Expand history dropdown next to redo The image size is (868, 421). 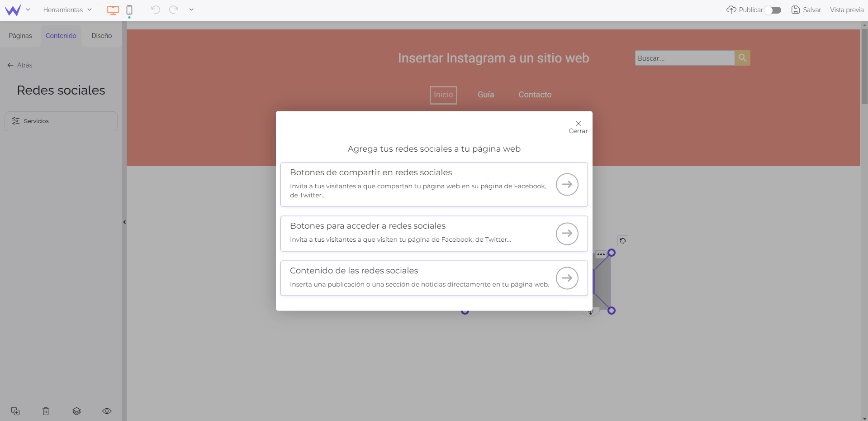pos(191,10)
